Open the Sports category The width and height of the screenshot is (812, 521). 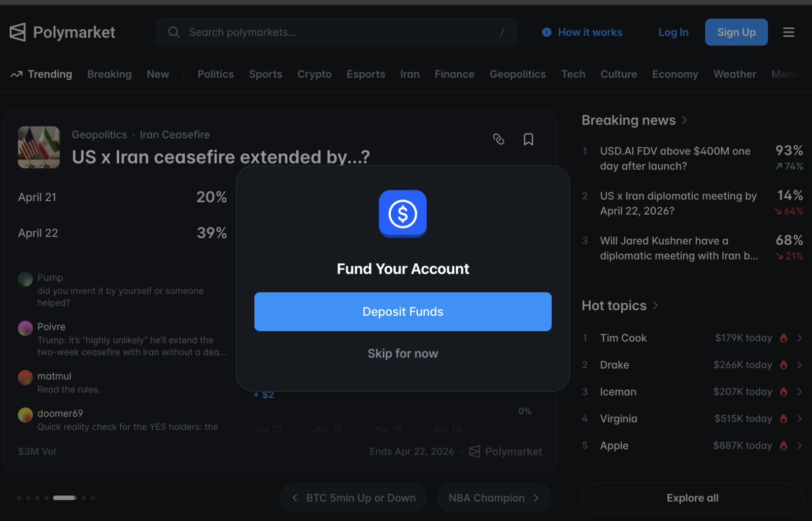point(265,74)
